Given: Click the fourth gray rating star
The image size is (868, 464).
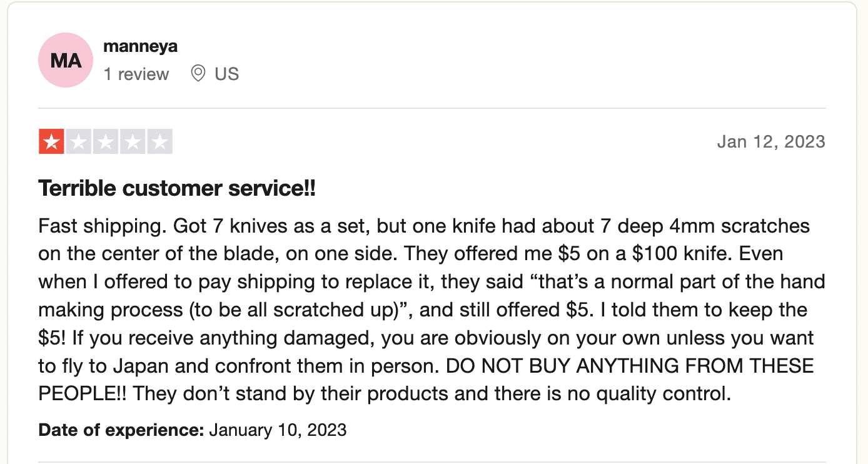Looking at the screenshot, I should (x=133, y=142).
